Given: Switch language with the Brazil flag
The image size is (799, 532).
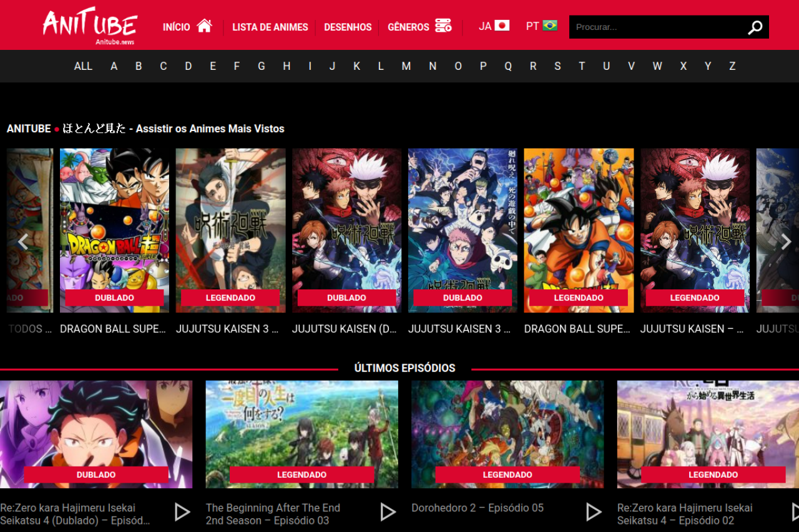Looking at the screenshot, I should point(550,26).
